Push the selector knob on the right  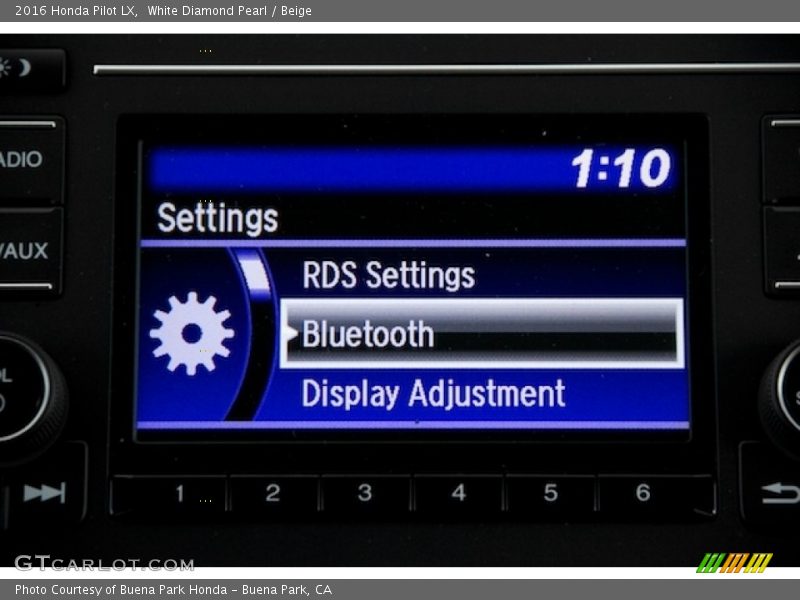pos(783,394)
